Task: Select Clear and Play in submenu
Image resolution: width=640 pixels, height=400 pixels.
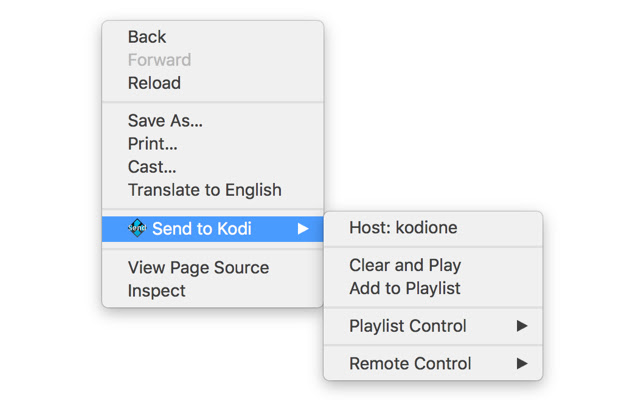Action: tap(405, 266)
